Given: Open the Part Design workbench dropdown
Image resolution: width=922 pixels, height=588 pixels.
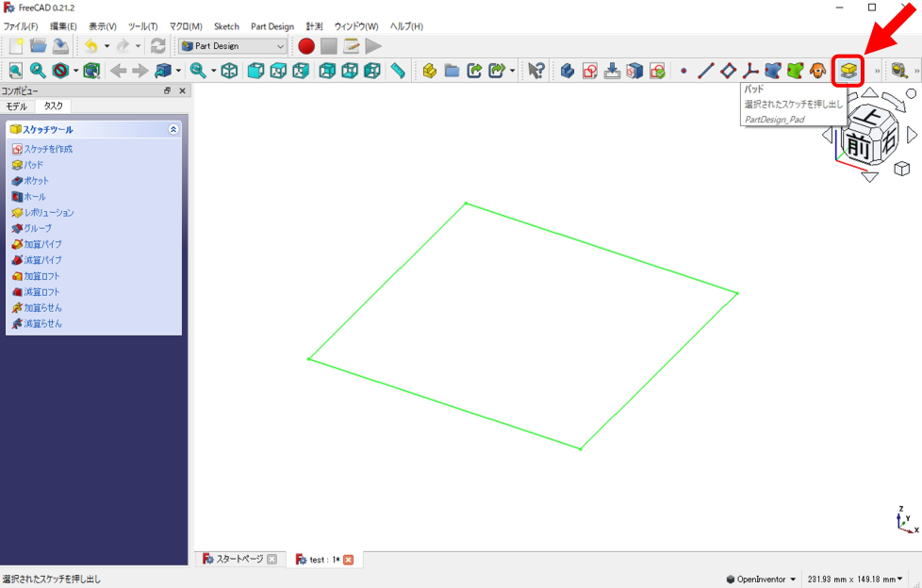Looking at the screenshot, I should pos(280,45).
